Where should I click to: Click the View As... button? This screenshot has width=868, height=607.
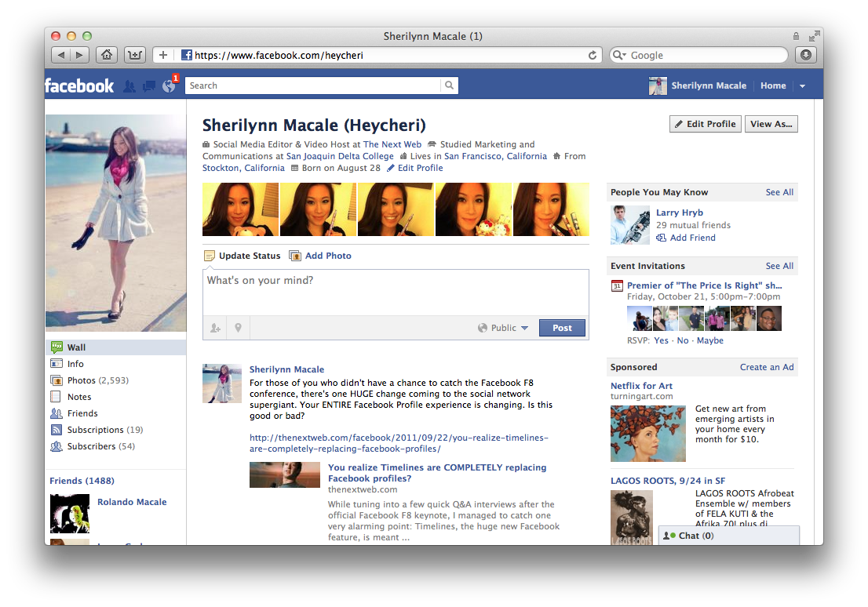[771, 124]
